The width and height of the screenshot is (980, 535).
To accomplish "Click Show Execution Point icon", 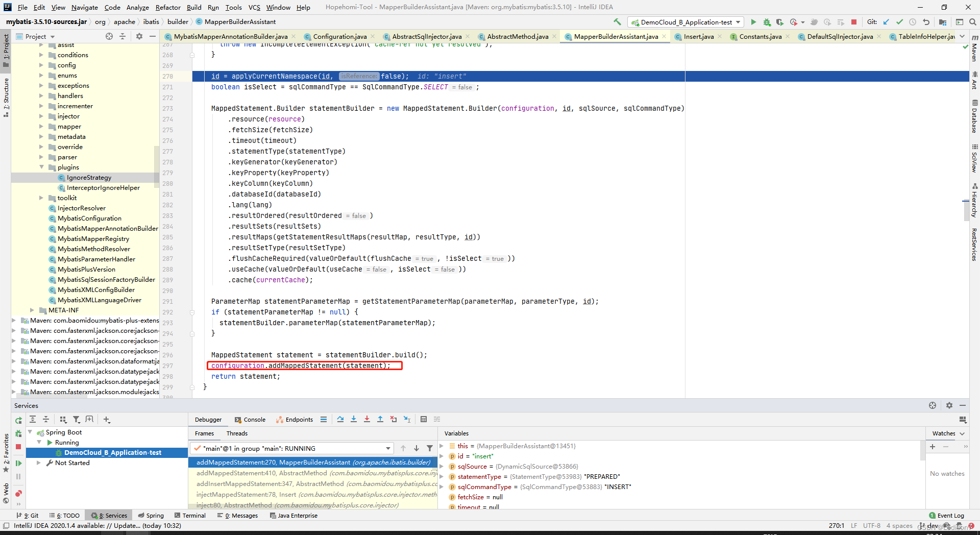I will pos(324,419).
